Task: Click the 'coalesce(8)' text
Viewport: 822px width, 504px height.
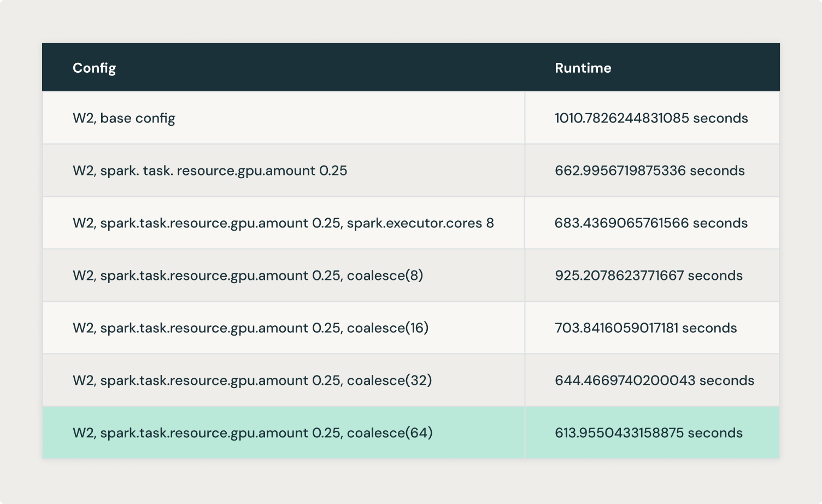Action: (385, 276)
